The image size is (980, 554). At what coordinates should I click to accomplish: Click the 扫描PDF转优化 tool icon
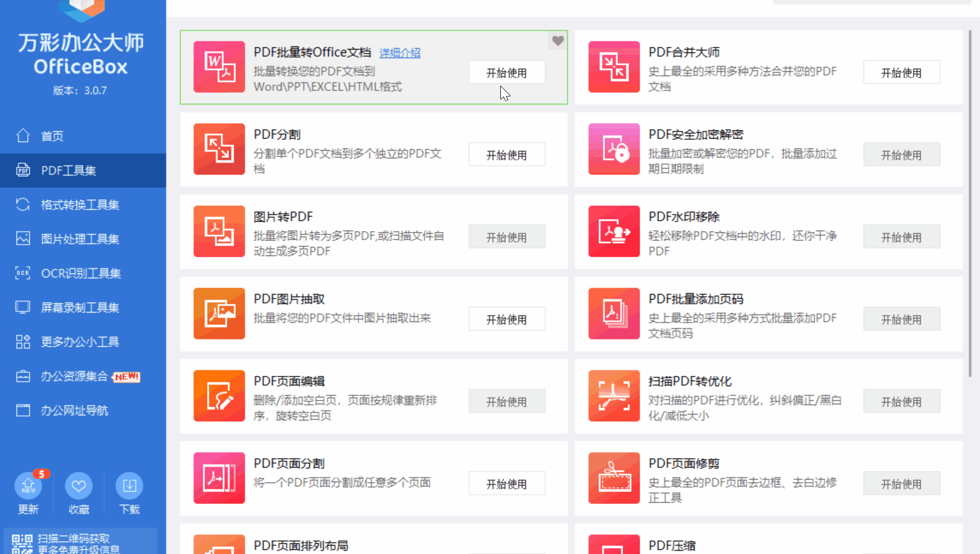click(x=614, y=396)
